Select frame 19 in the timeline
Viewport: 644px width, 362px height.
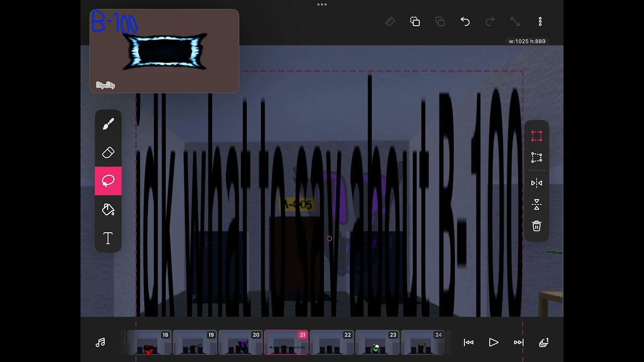coord(195,342)
